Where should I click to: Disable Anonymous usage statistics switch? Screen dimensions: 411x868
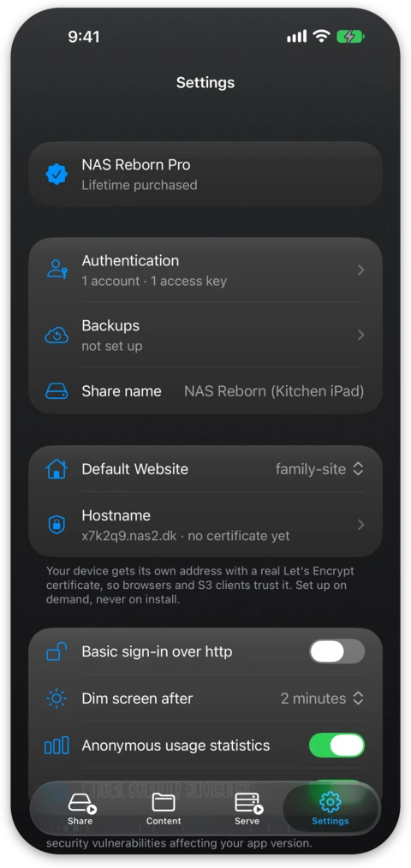click(337, 745)
